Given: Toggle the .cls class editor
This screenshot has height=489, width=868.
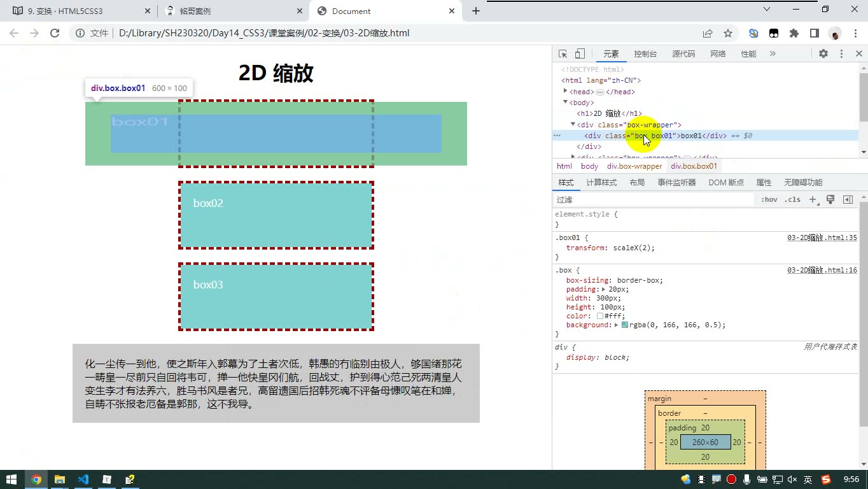Looking at the screenshot, I should pos(792,200).
